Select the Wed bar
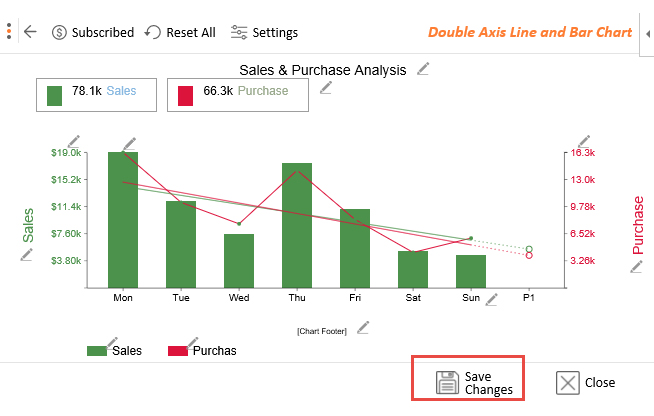This screenshot has width=654, height=416. 239,261
